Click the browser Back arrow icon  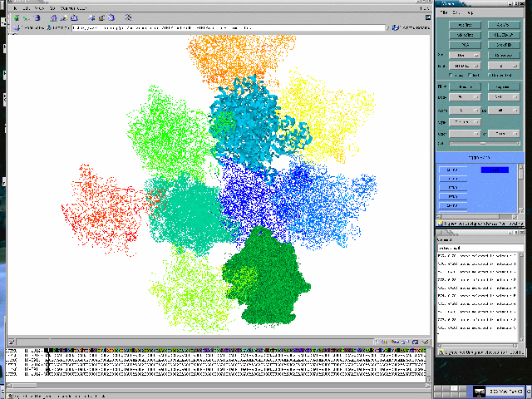pos(16,17)
